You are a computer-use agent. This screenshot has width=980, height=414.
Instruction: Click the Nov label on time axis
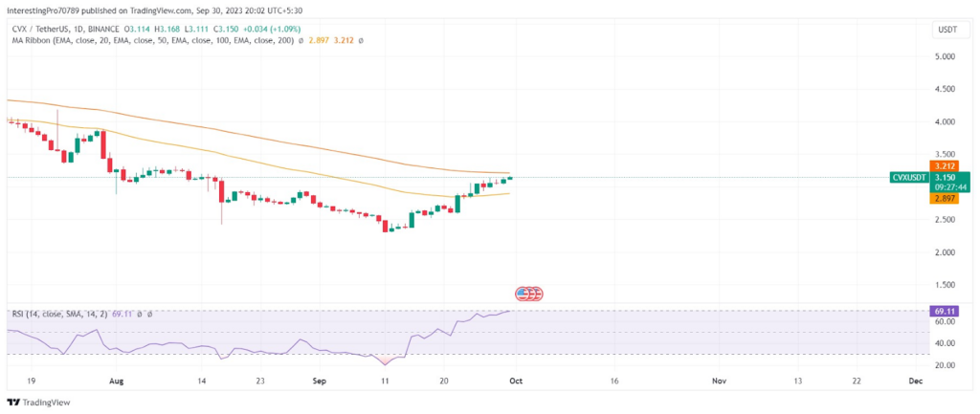720,381
